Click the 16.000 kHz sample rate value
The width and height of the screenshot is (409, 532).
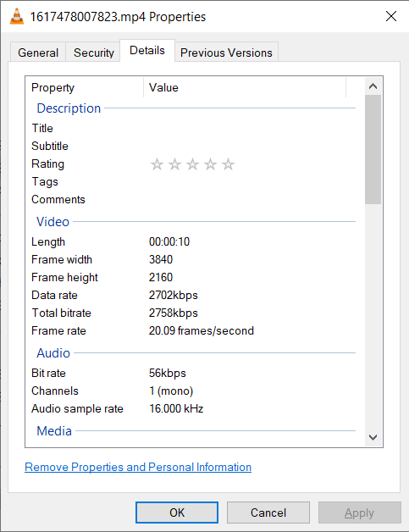[176, 408]
